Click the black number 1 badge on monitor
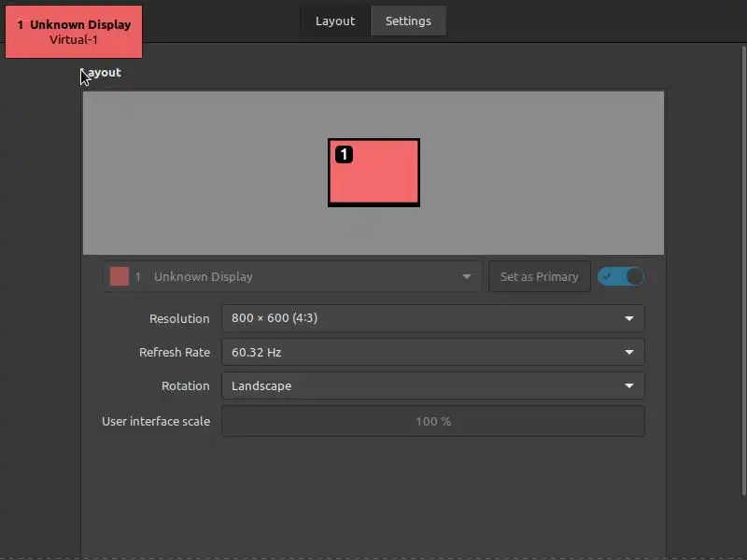The height and width of the screenshot is (560, 747). click(x=344, y=154)
